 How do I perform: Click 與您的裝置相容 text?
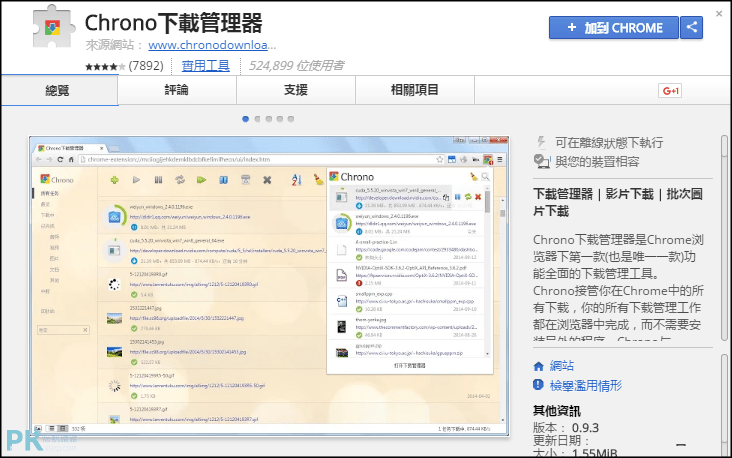coord(597,162)
